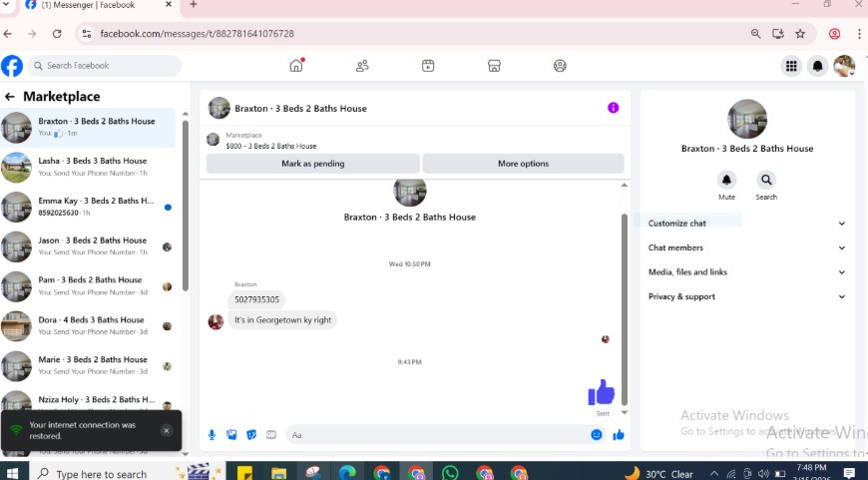Open Braxton's listing photo in right panel
Screen dimensions: 868x480
746,120
